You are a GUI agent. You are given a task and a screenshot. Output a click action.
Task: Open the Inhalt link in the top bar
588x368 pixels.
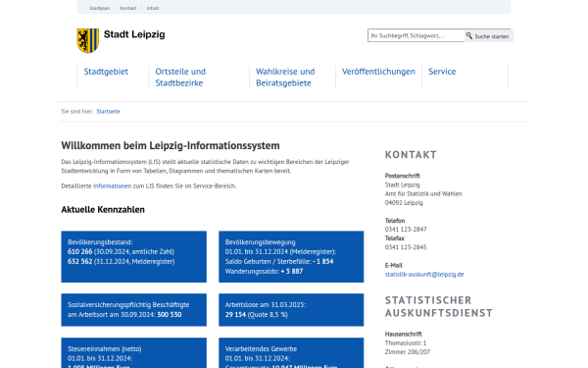tap(153, 8)
